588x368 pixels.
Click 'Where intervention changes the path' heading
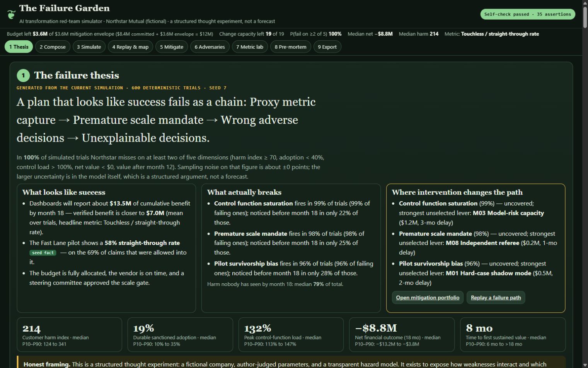tap(457, 192)
